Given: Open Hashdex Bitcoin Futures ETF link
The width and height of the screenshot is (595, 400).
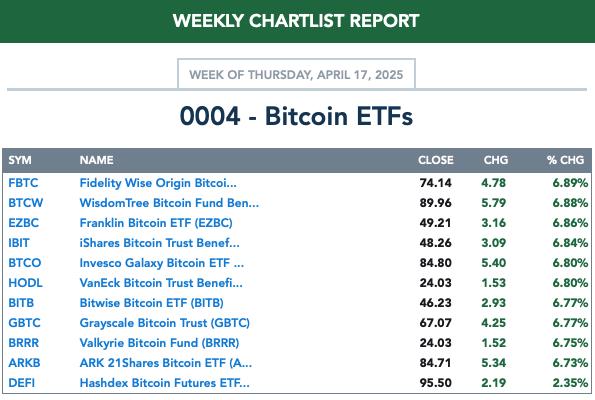Looking at the screenshot, I should (x=165, y=383).
